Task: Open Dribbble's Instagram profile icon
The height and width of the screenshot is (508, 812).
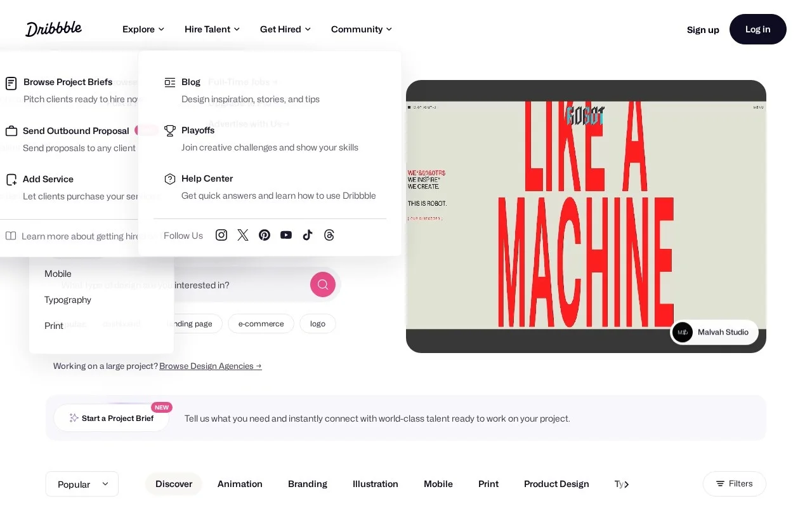Action: point(221,235)
